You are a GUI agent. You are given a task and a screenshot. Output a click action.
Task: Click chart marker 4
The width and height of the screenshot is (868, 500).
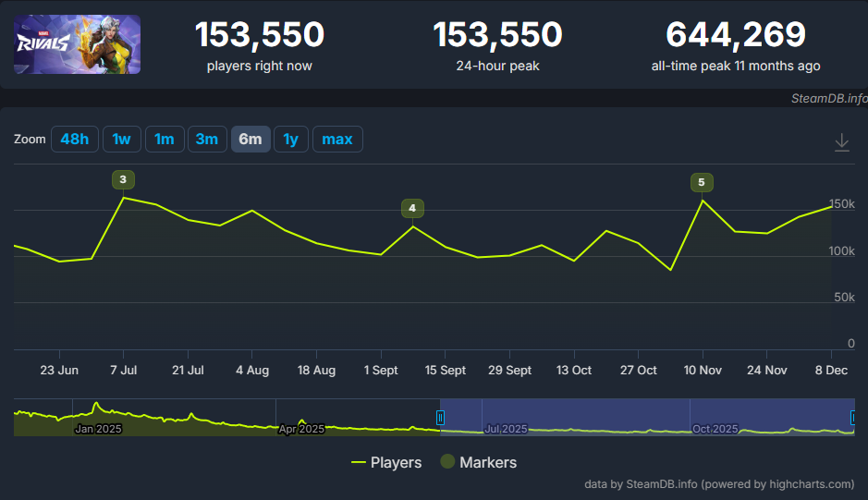point(412,208)
